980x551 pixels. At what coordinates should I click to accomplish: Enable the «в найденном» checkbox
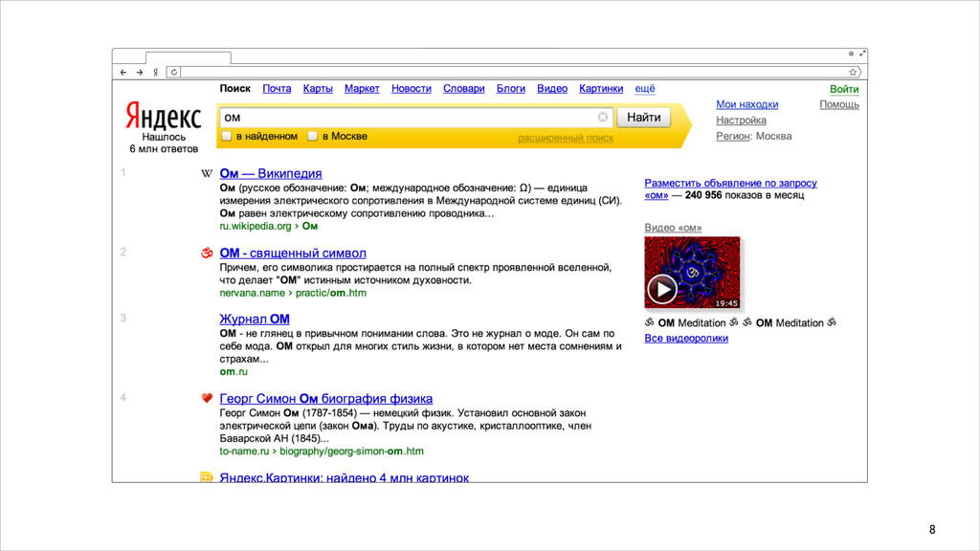coord(227,136)
